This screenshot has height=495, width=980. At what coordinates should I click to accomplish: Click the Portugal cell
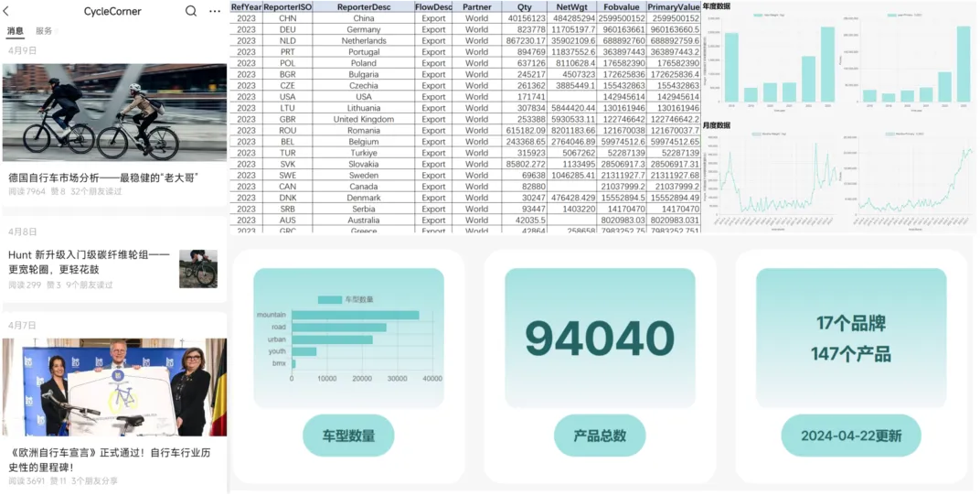[x=364, y=52]
